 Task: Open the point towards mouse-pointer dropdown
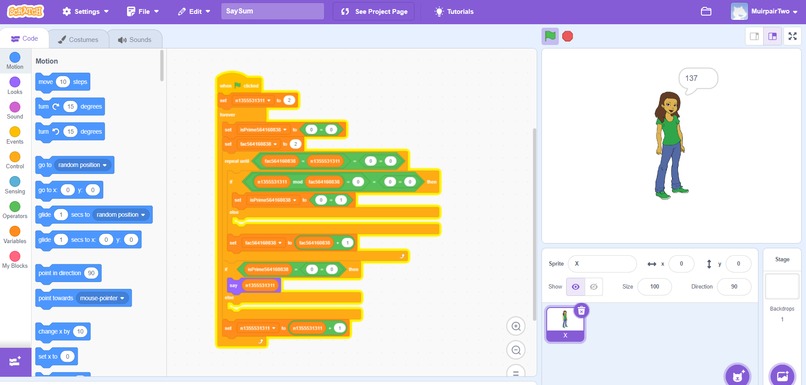[102, 298]
